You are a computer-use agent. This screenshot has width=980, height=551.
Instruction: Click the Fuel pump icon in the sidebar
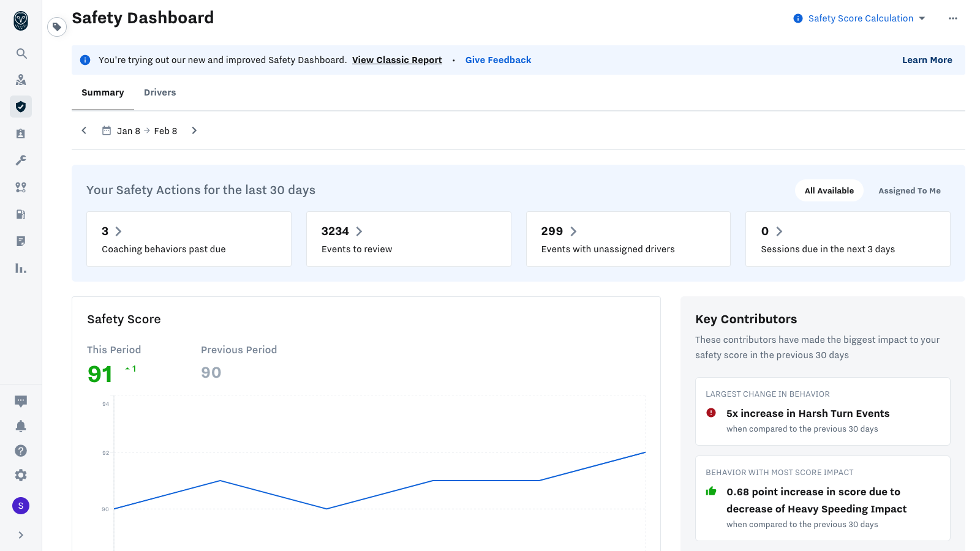coord(21,214)
